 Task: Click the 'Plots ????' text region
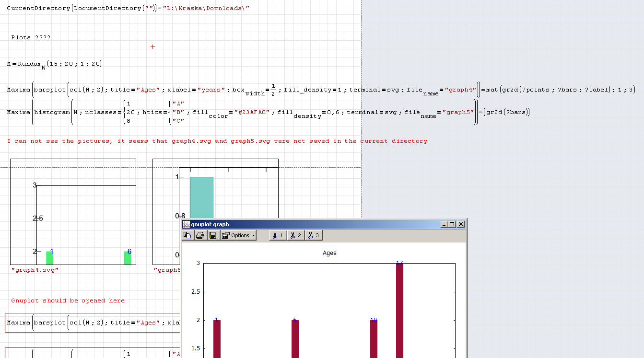tap(31, 37)
